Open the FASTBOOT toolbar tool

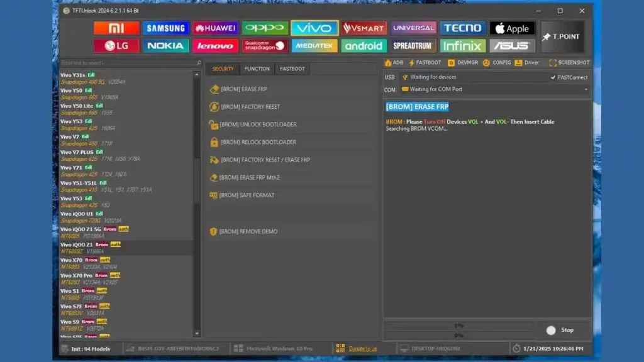pyautogui.click(x=425, y=63)
